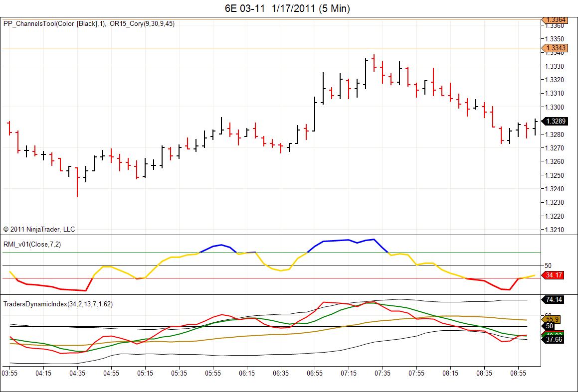The width and height of the screenshot is (578, 392).
Task: Click the 08:15 time axis label
Action: coord(450,373)
